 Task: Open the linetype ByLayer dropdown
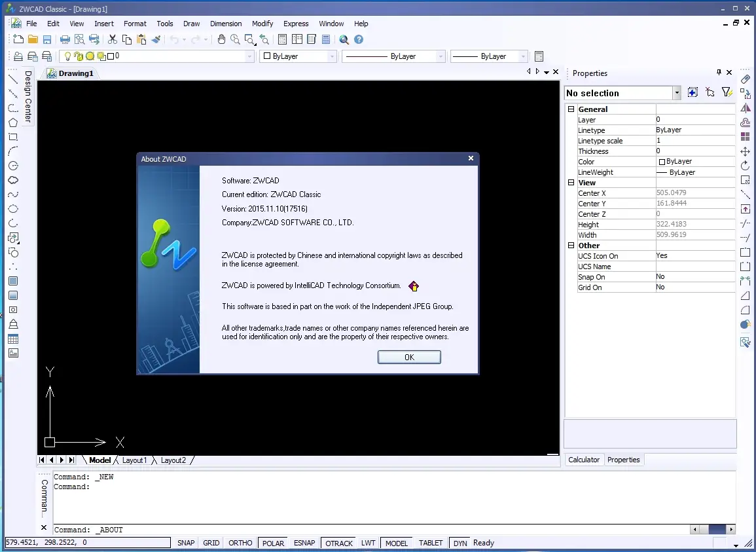(x=441, y=56)
